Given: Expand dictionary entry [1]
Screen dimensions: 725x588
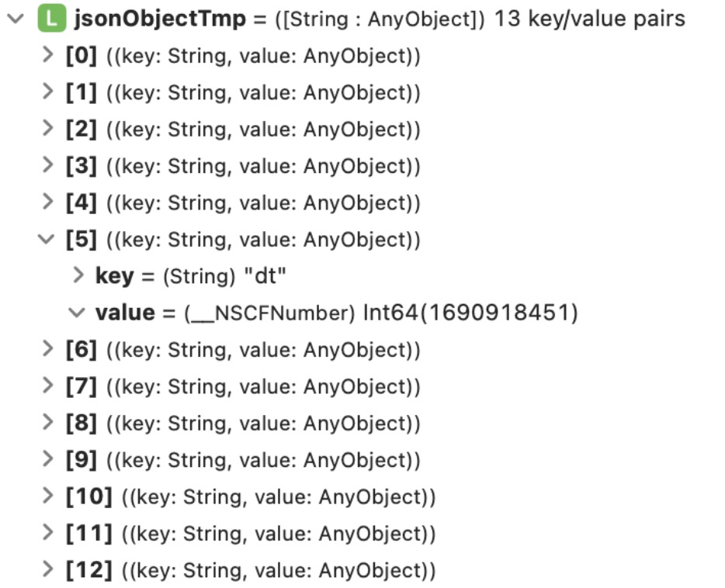Looking at the screenshot, I should pos(48,92).
